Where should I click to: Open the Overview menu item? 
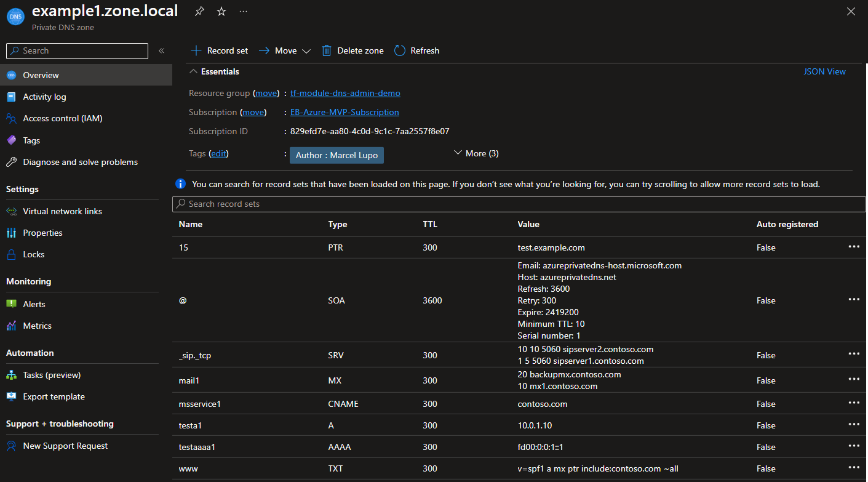click(x=86, y=75)
